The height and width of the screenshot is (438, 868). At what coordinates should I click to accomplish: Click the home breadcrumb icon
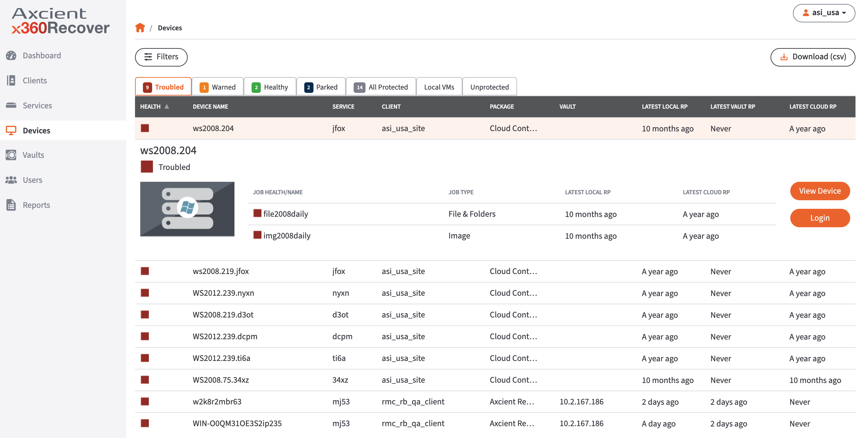pyautogui.click(x=141, y=28)
